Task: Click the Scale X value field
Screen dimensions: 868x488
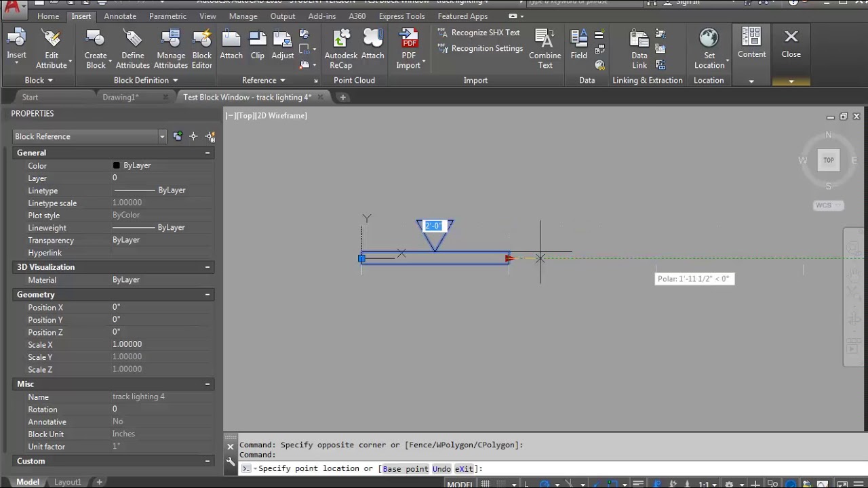Action: coord(163,344)
